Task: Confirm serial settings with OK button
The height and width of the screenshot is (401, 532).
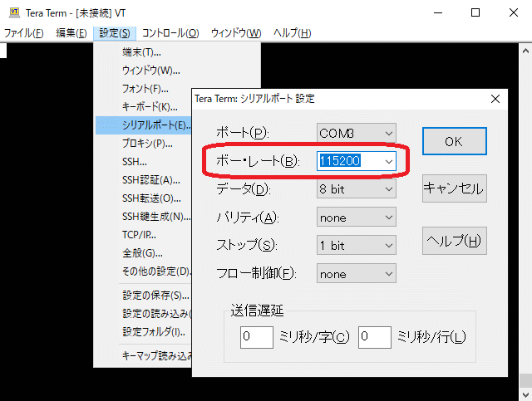Action: [455, 141]
